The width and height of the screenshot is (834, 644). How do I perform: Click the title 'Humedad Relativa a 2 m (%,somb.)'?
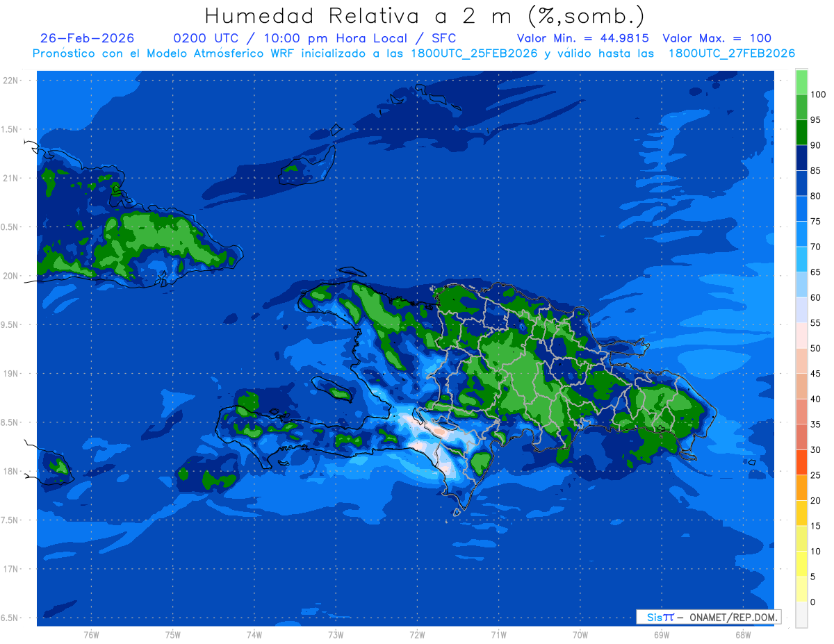point(425,15)
